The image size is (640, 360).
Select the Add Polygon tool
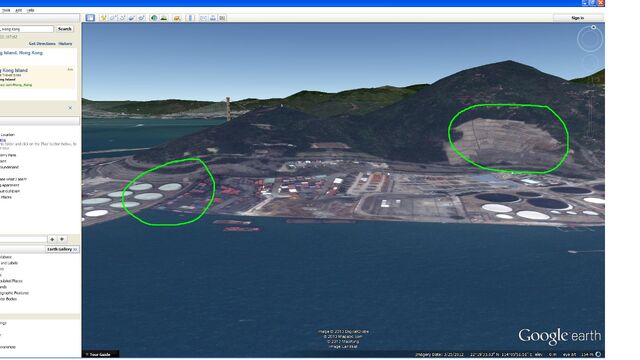click(113, 18)
